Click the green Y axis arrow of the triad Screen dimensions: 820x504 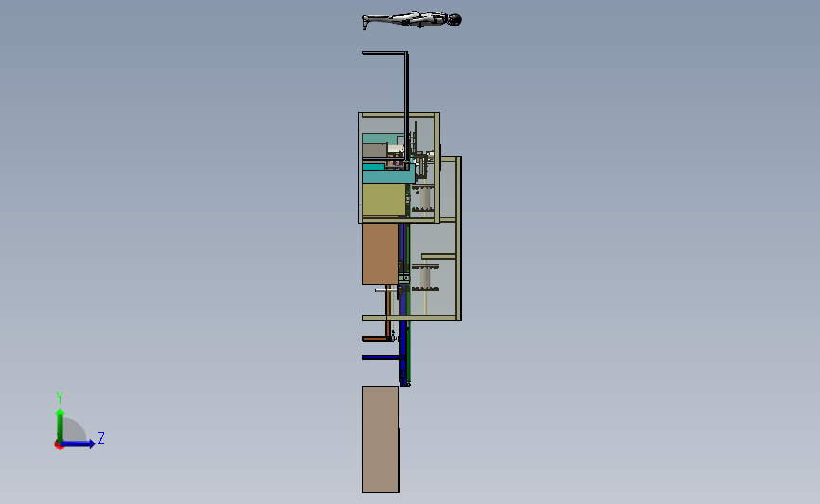60,425
